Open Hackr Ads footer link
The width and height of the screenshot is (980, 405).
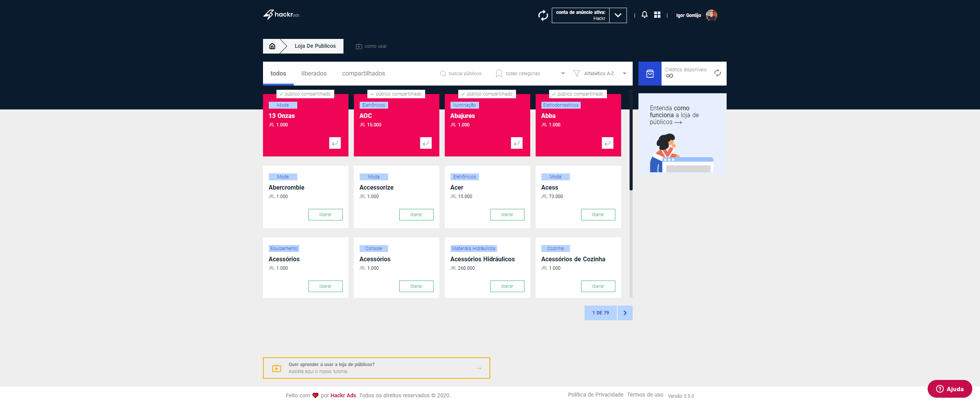(343, 395)
